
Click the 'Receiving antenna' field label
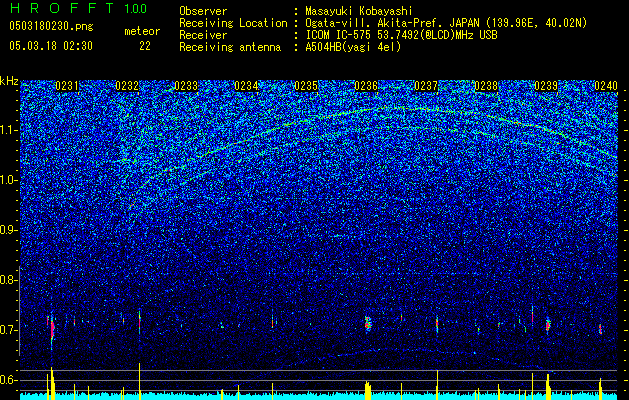click(x=230, y=47)
